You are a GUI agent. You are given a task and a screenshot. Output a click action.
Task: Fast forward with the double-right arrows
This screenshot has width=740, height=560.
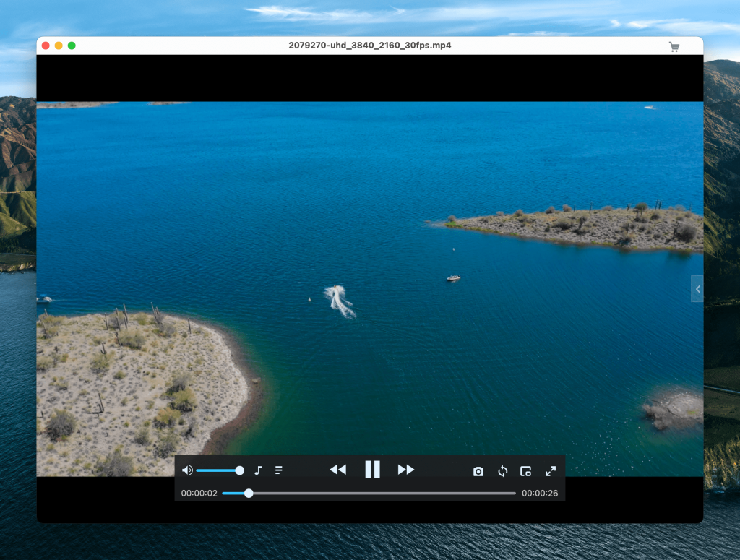point(406,470)
